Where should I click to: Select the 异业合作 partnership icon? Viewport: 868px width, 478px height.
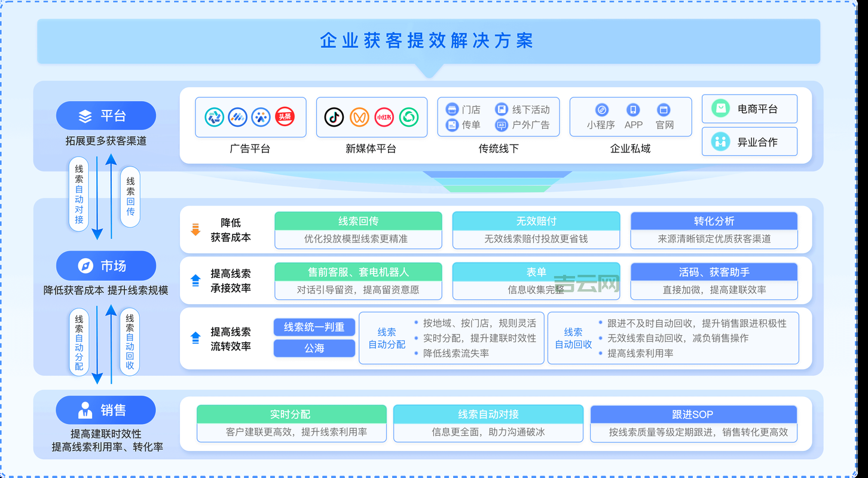[x=719, y=142]
